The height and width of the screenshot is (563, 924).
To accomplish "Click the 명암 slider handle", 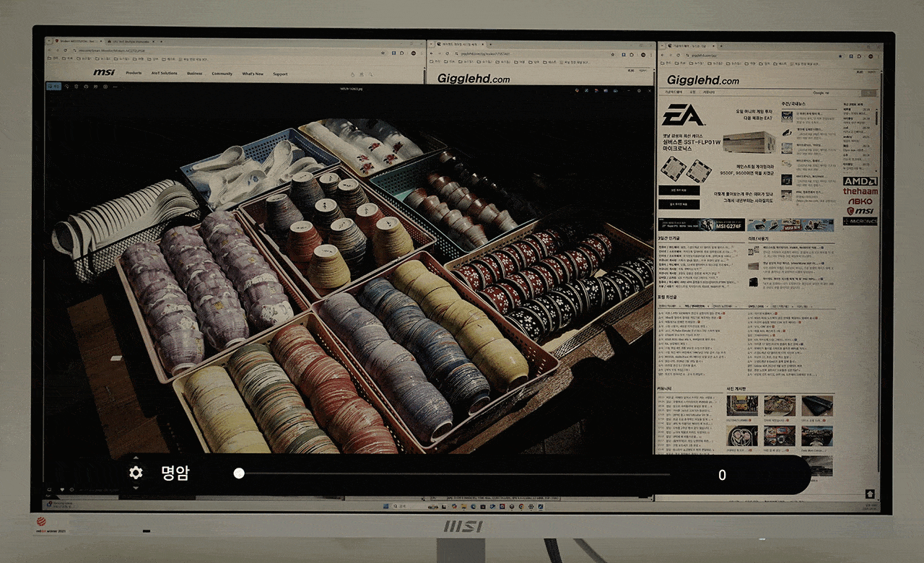I will (x=239, y=473).
